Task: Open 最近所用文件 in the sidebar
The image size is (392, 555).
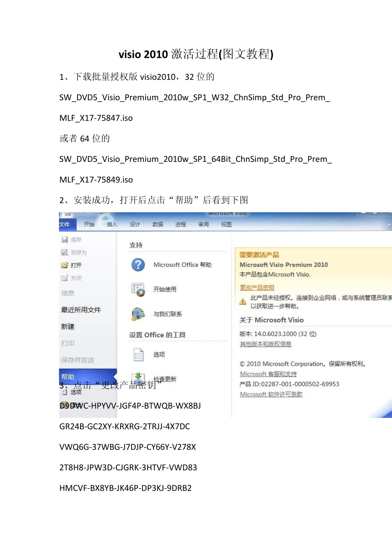Action: click(x=81, y=310)
